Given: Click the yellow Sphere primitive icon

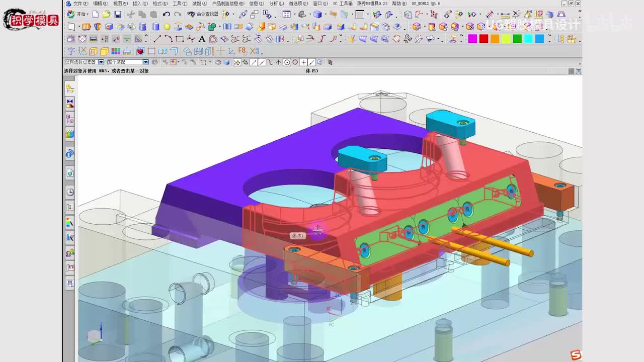Looking at the screenshot, I should [167, 27].
